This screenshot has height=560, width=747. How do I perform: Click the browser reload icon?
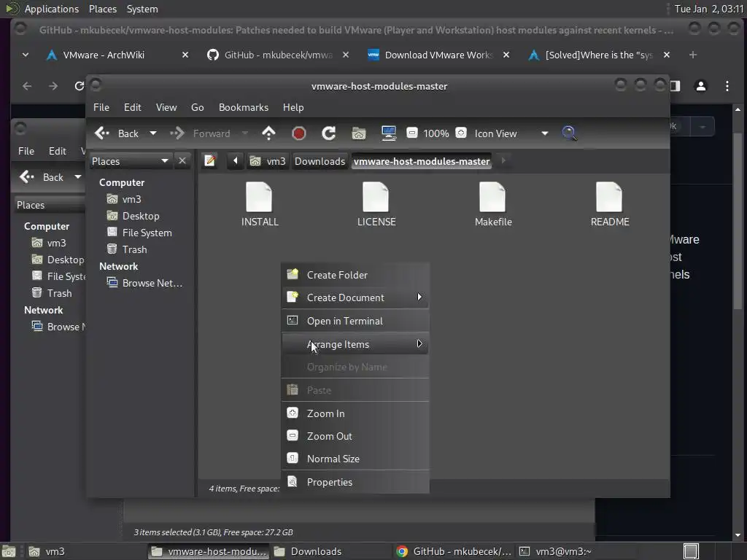pos(79,86)
